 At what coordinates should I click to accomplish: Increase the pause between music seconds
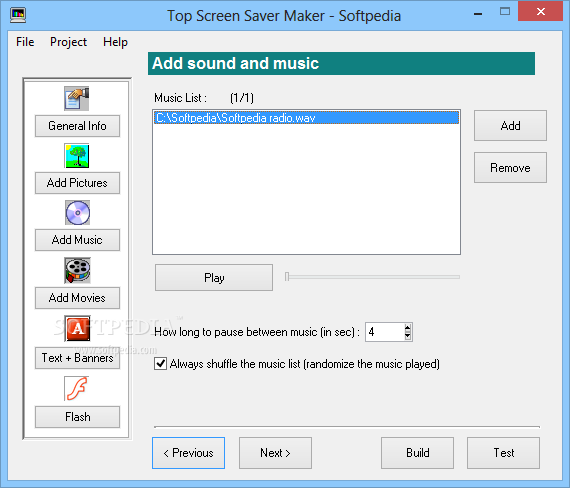(x=408, y=327)
